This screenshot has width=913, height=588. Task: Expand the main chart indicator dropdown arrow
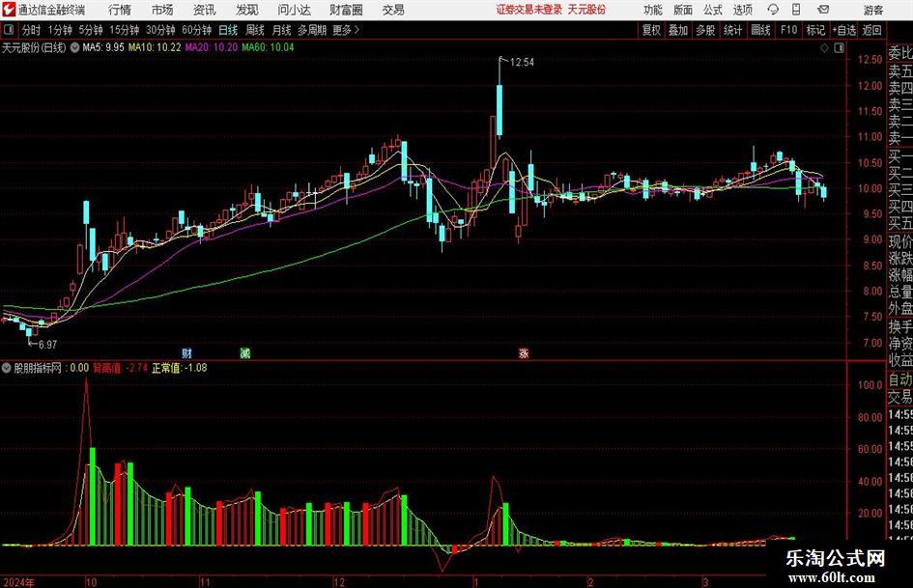coord(75,47)
